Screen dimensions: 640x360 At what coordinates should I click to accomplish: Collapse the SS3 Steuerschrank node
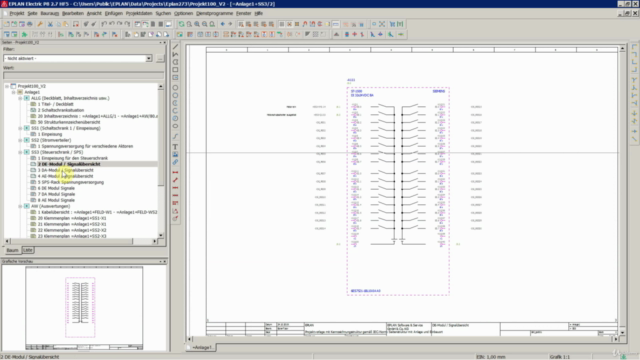coord(20,152)
